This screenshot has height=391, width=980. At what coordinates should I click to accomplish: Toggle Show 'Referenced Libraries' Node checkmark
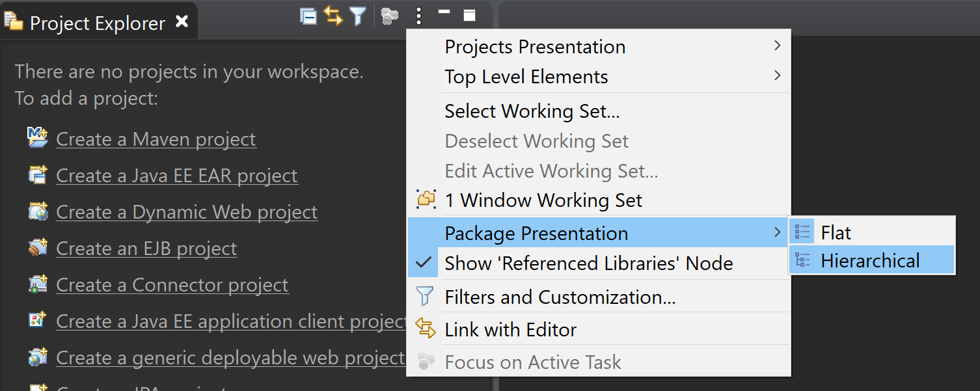click(x=424, y=263)
